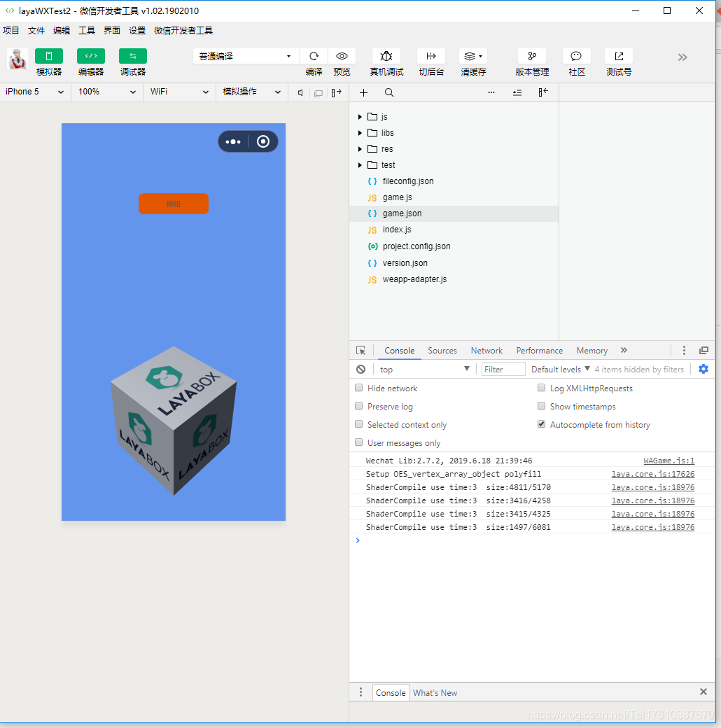The height and width of the screenshot is (728, 721).
Task: Open the 项目 menu
Action: (11, 31)
